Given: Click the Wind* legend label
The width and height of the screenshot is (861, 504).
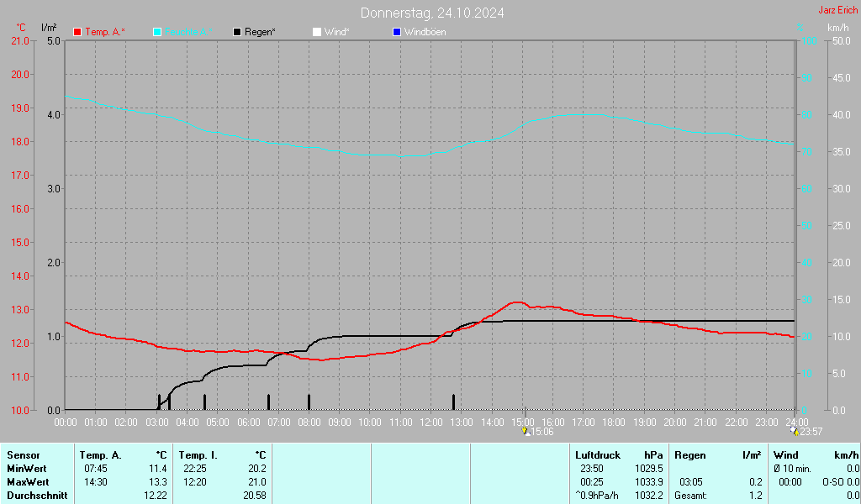Looking at the screenshot, I should point(336,32).
